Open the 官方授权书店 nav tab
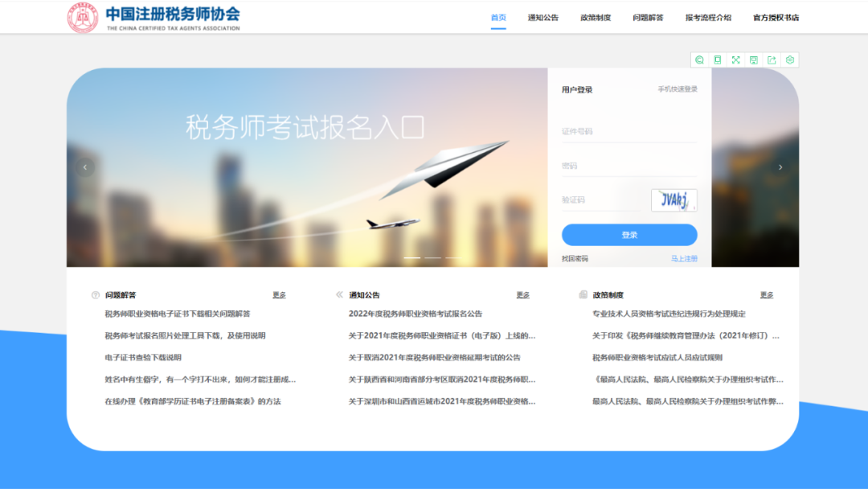 [776, 18]
